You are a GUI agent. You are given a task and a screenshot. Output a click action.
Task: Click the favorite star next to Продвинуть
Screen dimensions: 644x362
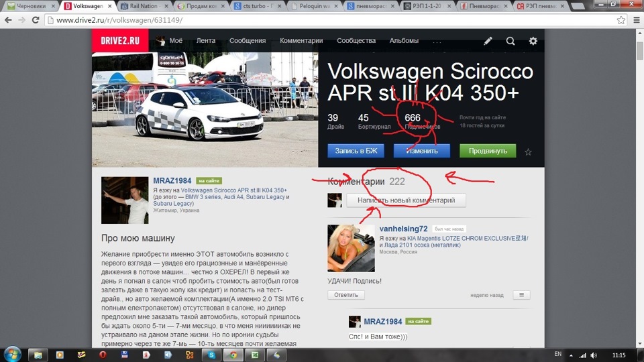coord(528,152)
